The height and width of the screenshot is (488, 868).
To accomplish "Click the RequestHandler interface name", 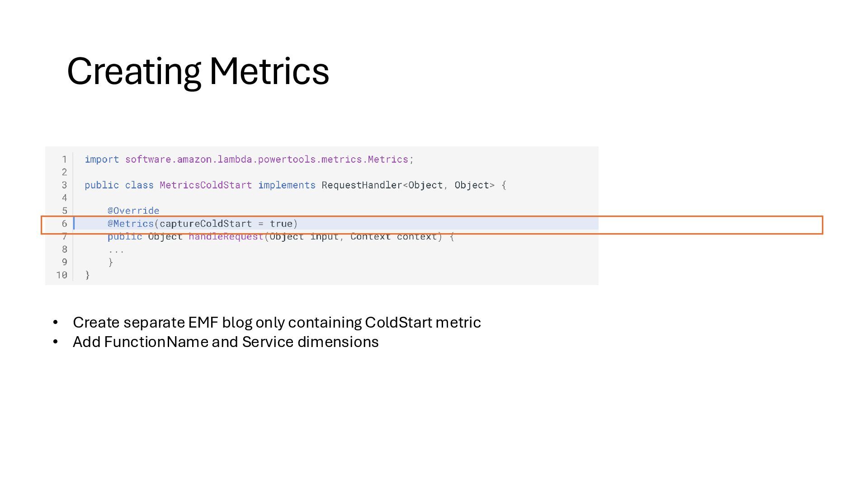I will 362,185.
